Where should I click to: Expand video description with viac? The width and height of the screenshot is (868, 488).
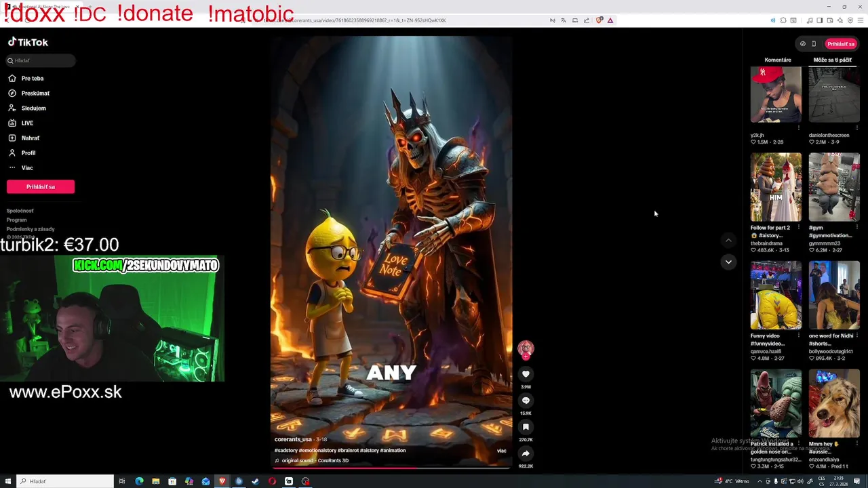[502, 451]
